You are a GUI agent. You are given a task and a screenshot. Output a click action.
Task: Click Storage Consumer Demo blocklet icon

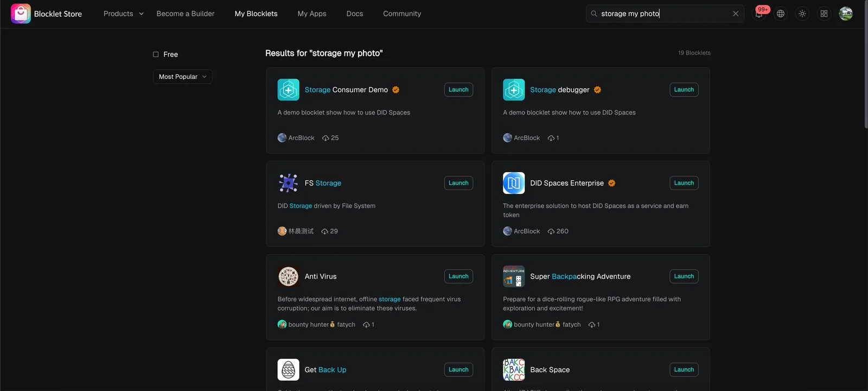point(289,90)
